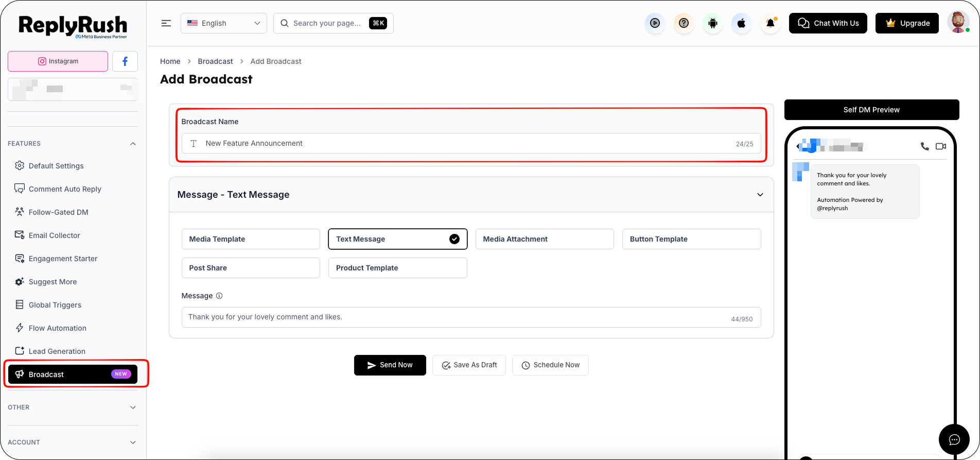
Task: Open Comment Auto Reply in sidebar
Action: tap(65, 189)
